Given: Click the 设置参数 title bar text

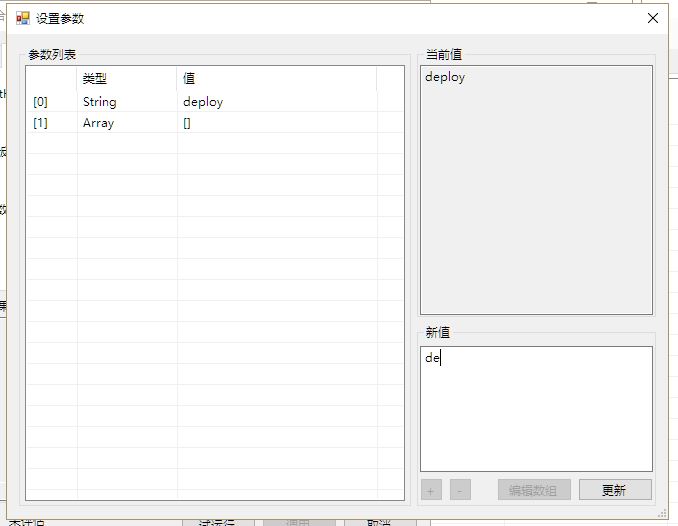Looking at the screenshot, I should coord(60,18).
